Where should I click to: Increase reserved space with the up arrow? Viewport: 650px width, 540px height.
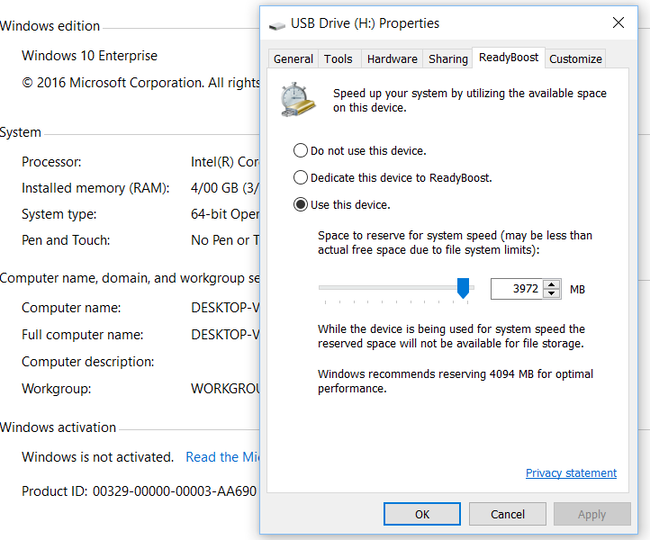tap(552, 284)
